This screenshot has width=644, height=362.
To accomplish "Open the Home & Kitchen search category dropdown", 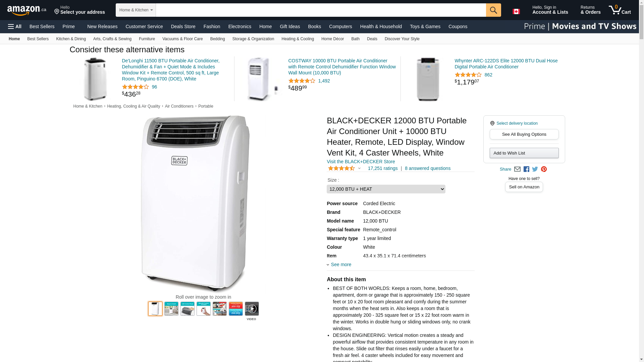I will coord(136,10).
